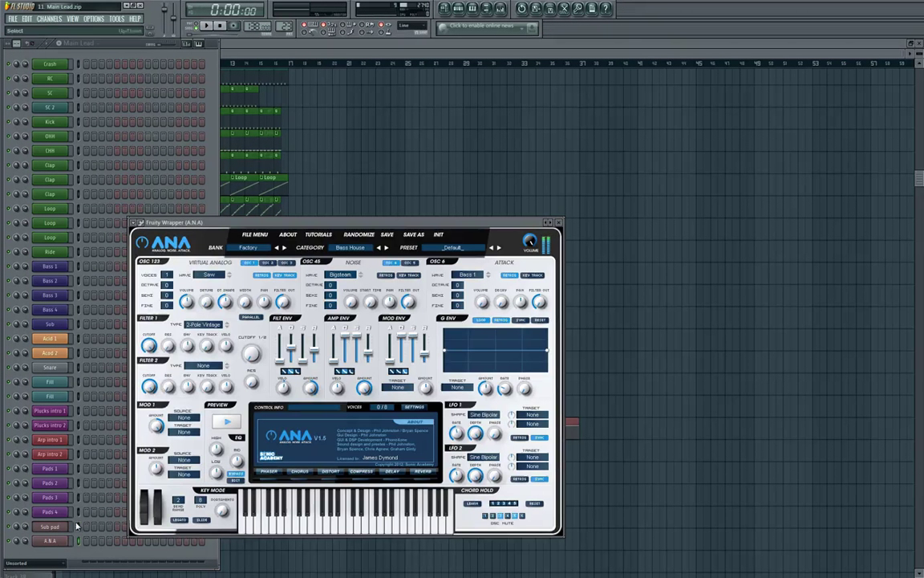Click the next bank arrow beside Factory
The width and height of the screenshot is (924, 578).
286,248
